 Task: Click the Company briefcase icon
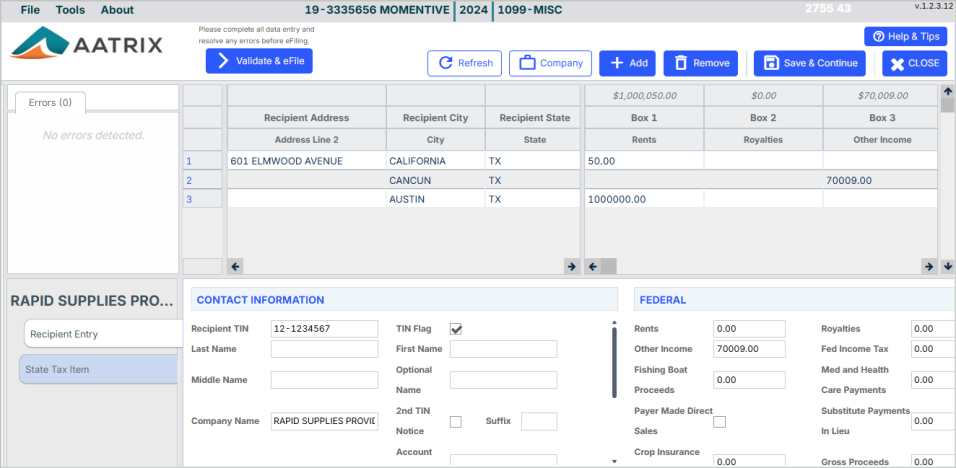[x=527, y=63]
